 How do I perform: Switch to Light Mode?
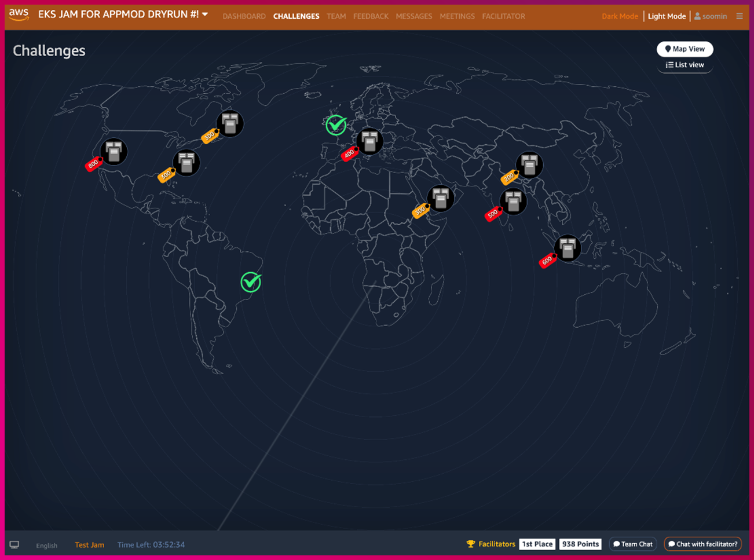click(x=667, y=16)
